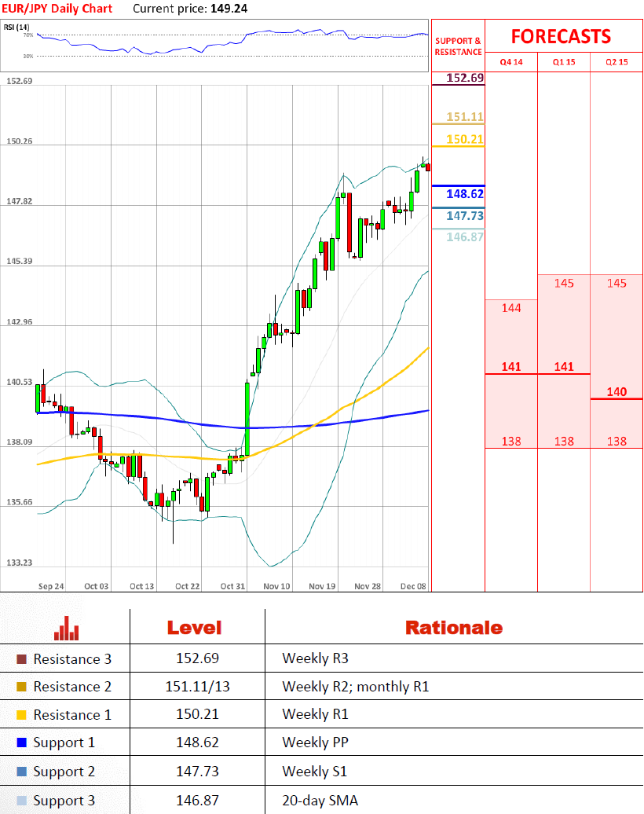Select the Resistance 3 row label
Image resolution: width=644 pixels, height=814 pixels.
click(72, 658)
